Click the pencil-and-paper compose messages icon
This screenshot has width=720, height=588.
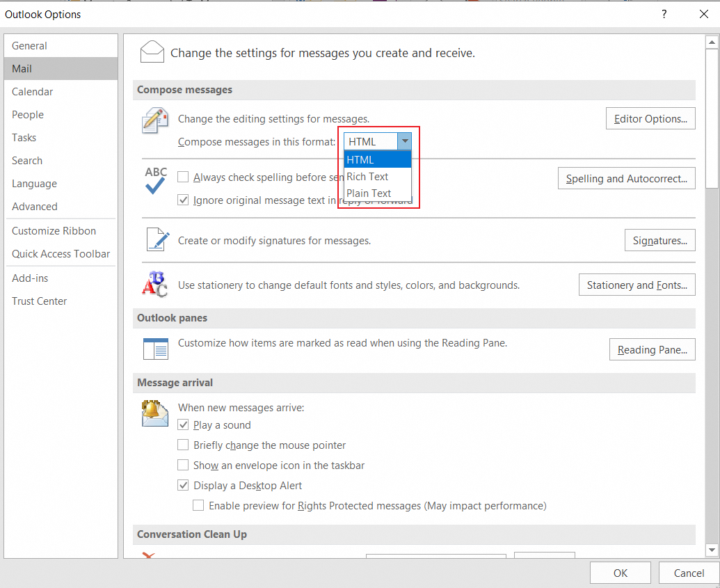154,120
